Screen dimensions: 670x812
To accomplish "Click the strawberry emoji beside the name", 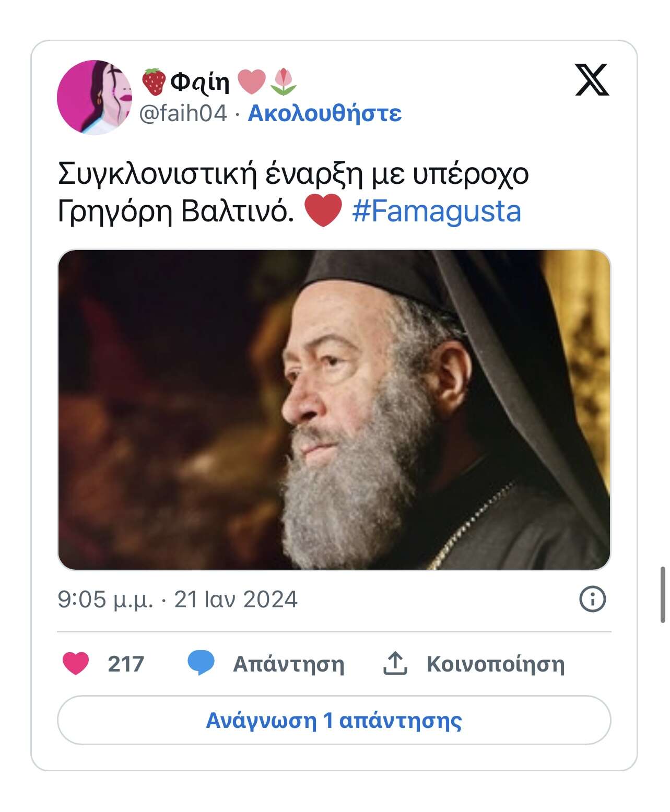I will [154, 82].
